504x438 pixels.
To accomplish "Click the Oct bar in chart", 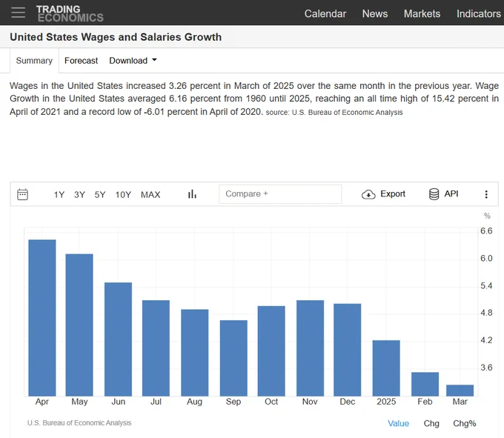I will click(271, 351).
